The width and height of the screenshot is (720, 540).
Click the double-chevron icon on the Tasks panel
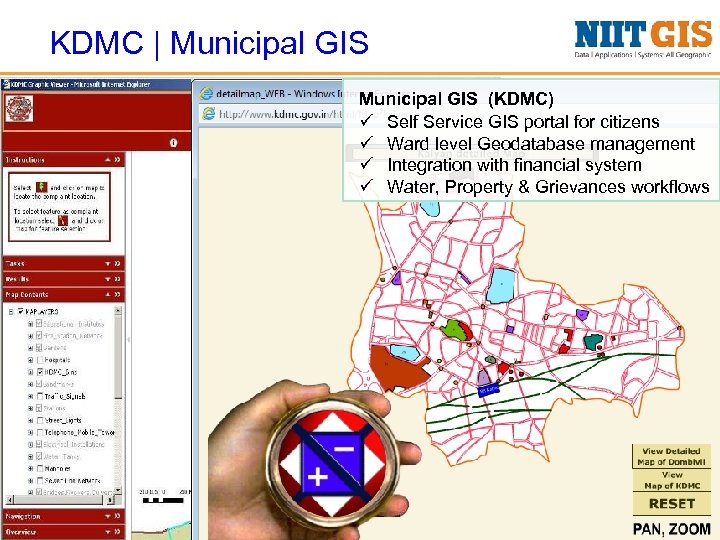(x=118, y=264)
